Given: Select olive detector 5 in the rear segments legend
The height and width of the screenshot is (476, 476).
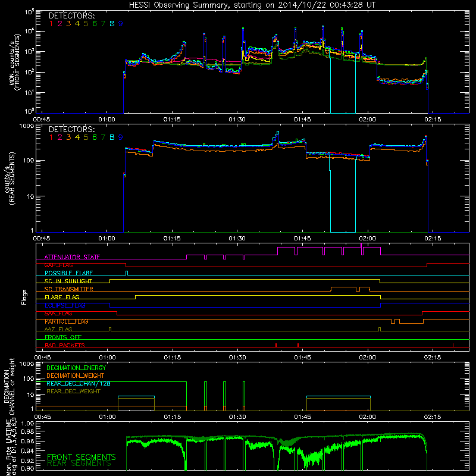Looking at the screenshot, I should click(86, 137).
